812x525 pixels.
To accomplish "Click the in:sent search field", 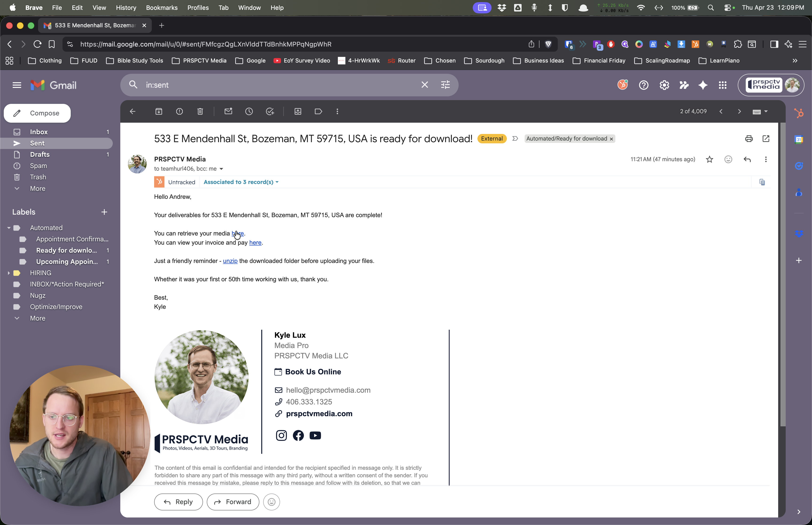I will [x=273, y=85].
